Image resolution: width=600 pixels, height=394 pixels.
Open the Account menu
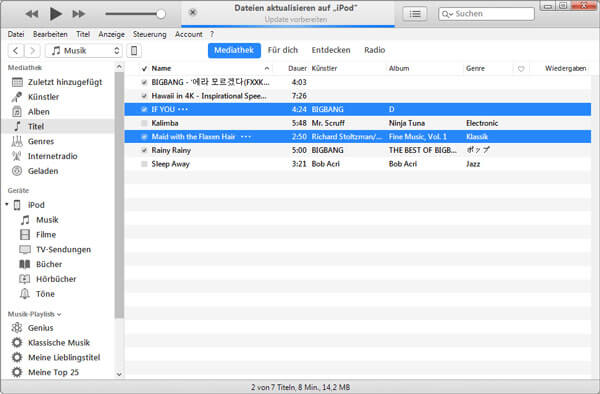(x=189, y=34)
